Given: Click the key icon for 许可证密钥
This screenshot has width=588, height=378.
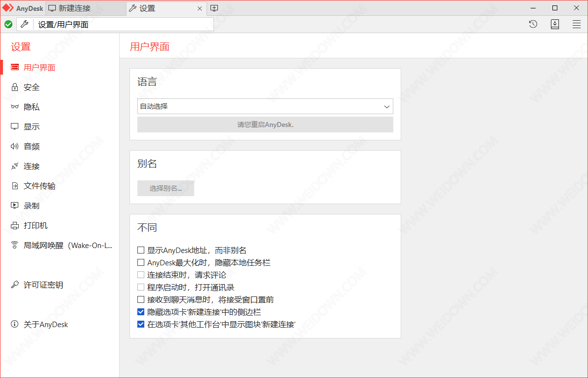Looking at the screenshot, I should click(x=15, y=285).
